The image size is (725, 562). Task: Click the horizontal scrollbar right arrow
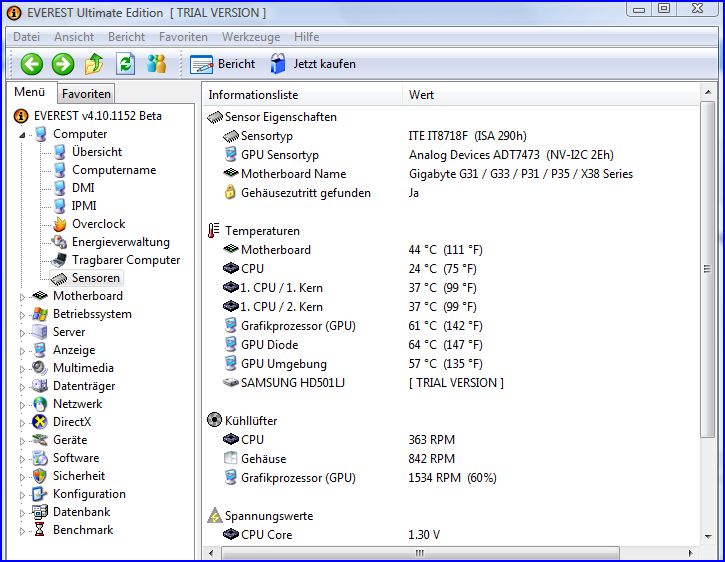691,553
